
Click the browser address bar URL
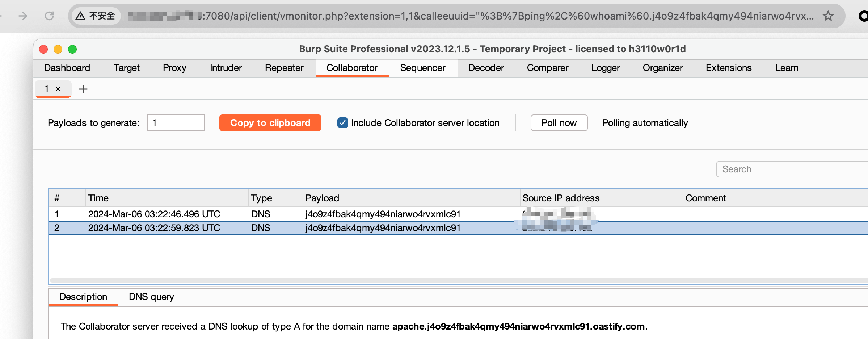tap(471, 16)
